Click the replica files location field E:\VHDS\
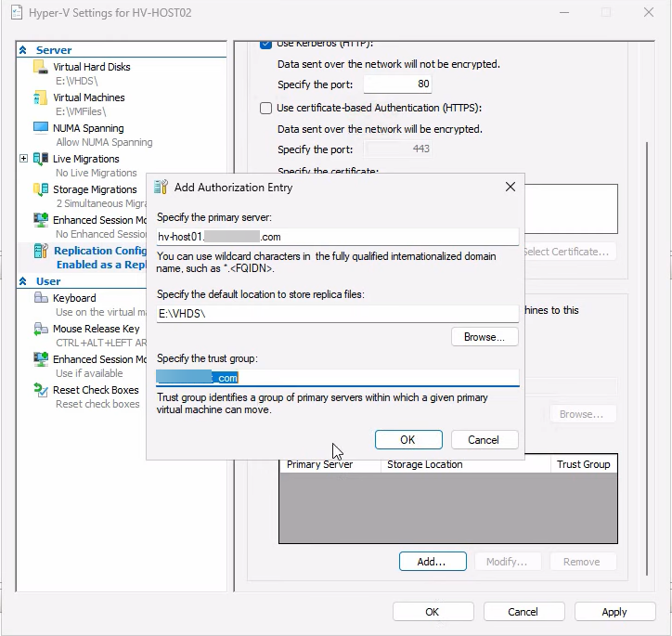The height and width of the screenshot is (636, 672). pyautogui.click(x=337, y=314)
